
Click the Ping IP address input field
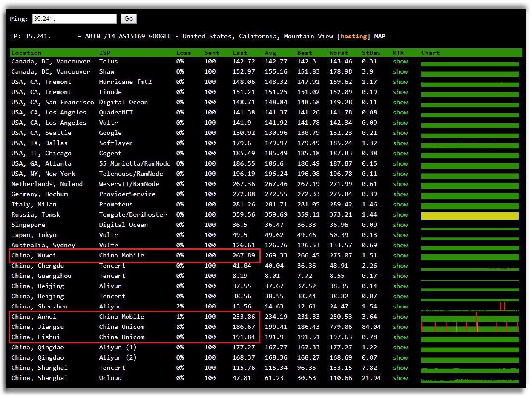point(74,19)
